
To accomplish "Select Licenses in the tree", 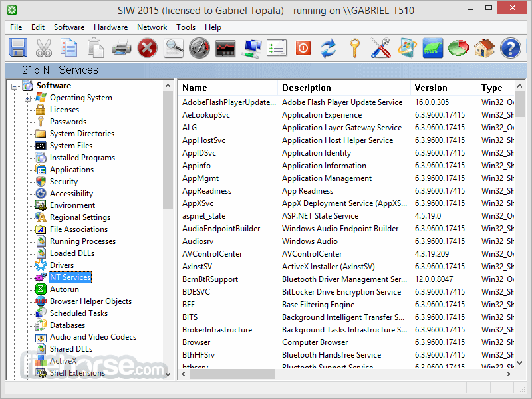I will tap(64, 110).
